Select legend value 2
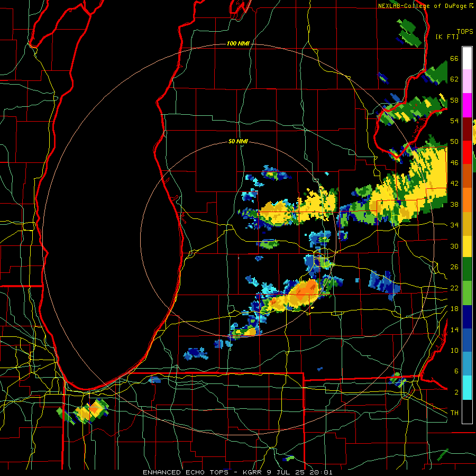Viewport: 476px width, 476px height. pyautogui.click(x=456, y=392)
